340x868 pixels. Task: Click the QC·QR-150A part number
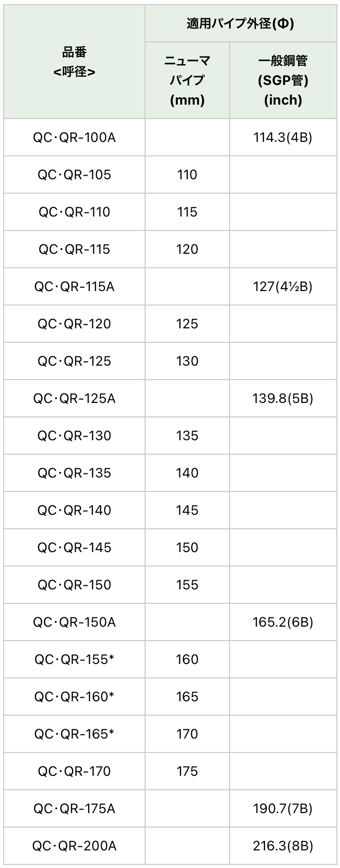74,623
